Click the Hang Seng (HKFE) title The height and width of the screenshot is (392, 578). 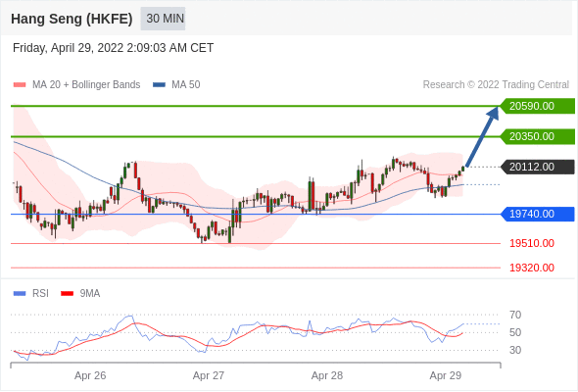(72, 19)
